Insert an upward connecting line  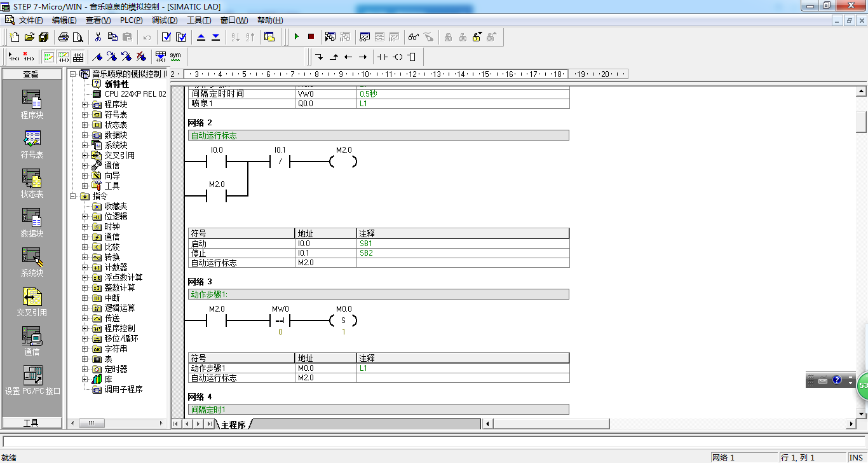(334, 57)
